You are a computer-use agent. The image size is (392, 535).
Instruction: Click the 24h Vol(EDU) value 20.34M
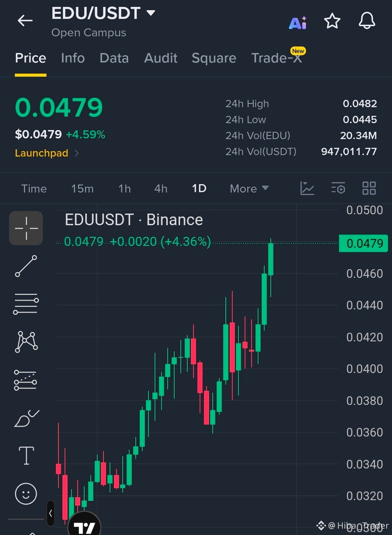pyautogui.click(x=358, y=136)
